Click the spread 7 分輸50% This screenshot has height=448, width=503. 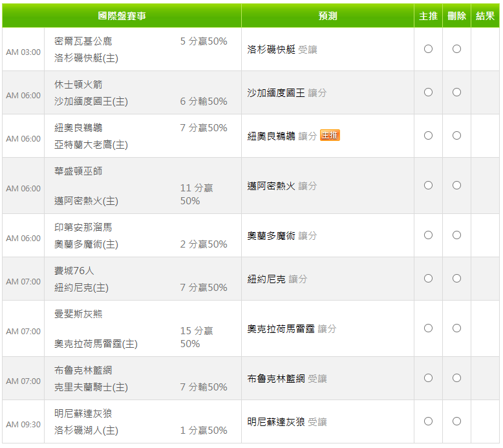point(204,387)
